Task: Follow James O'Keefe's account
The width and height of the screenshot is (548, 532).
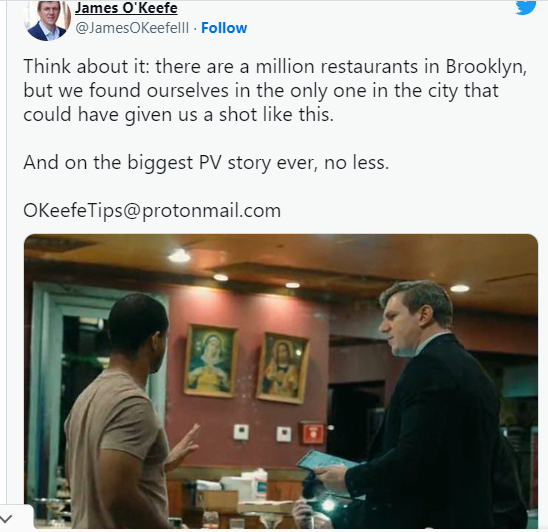Action: pyautogui.click(x=224, y=28)
